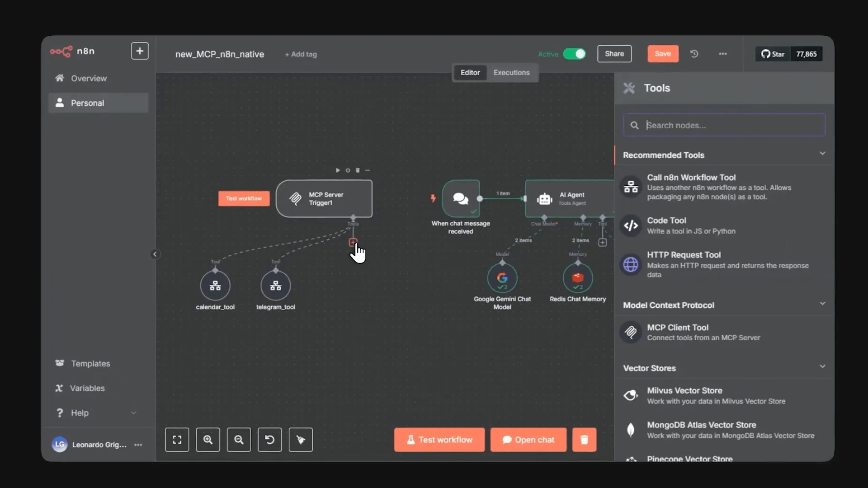Select the Google Gemini Chat Model node
This screenshot has height=488, width=868.
click(502, 278)
